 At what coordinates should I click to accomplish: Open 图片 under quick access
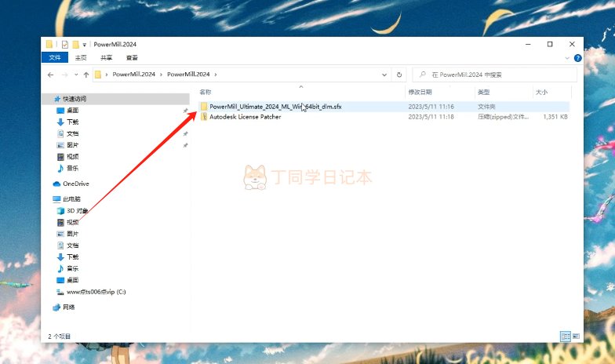(72, 145)
